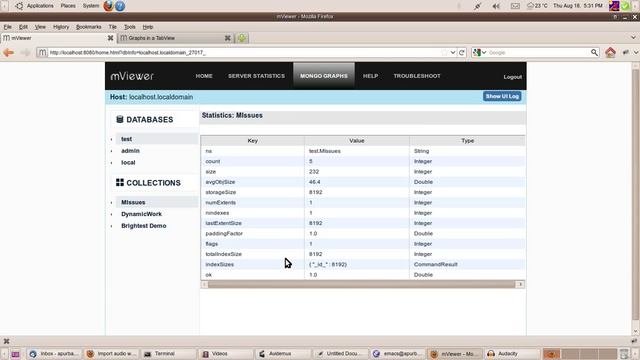
Task: Open the list all tabs dropdown
Action: (x=633, y=38)
